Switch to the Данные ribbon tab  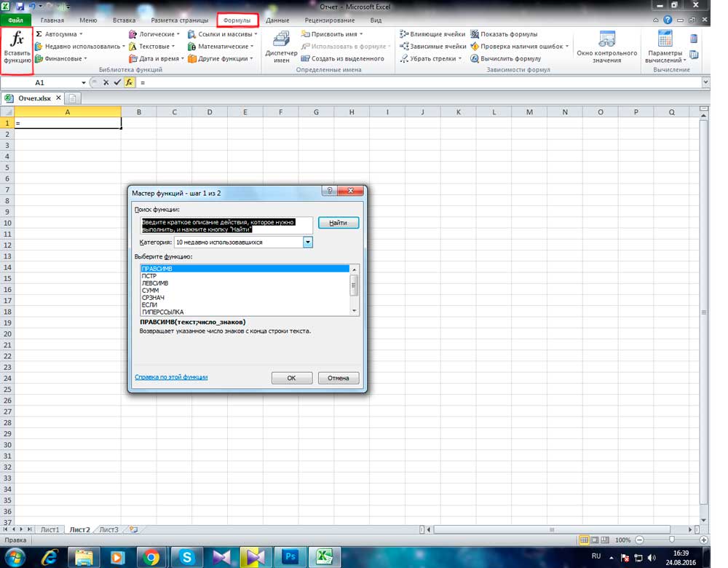pos(277,20)
